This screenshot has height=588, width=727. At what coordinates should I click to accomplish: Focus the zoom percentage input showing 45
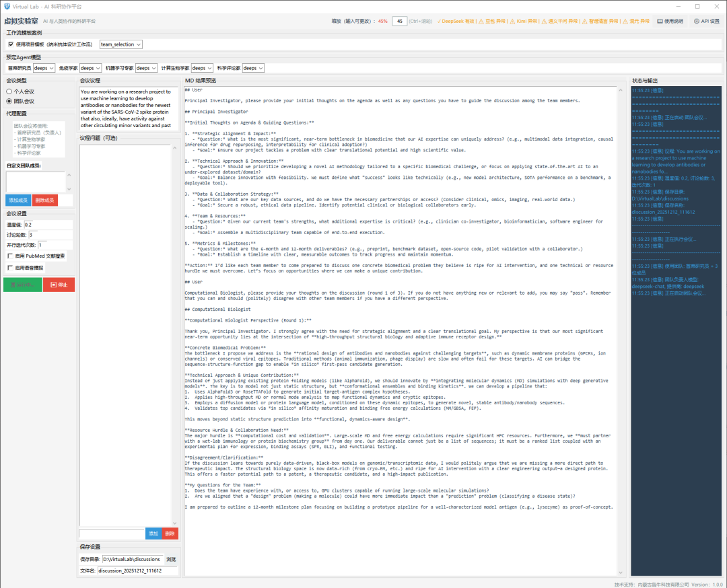click(x=400, y=22)
